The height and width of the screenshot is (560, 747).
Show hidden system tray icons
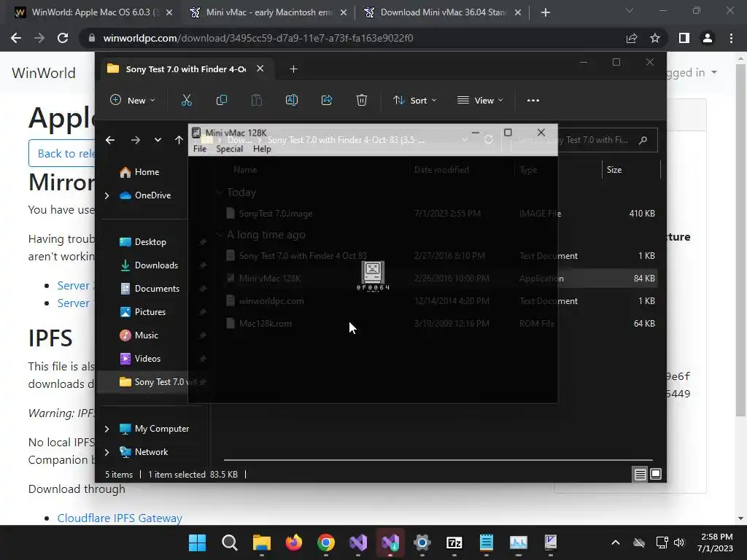[616, 542]
